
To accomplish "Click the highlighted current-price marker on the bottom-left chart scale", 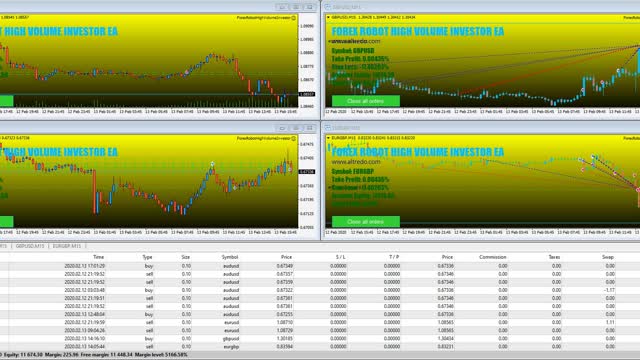I will 307,172.
